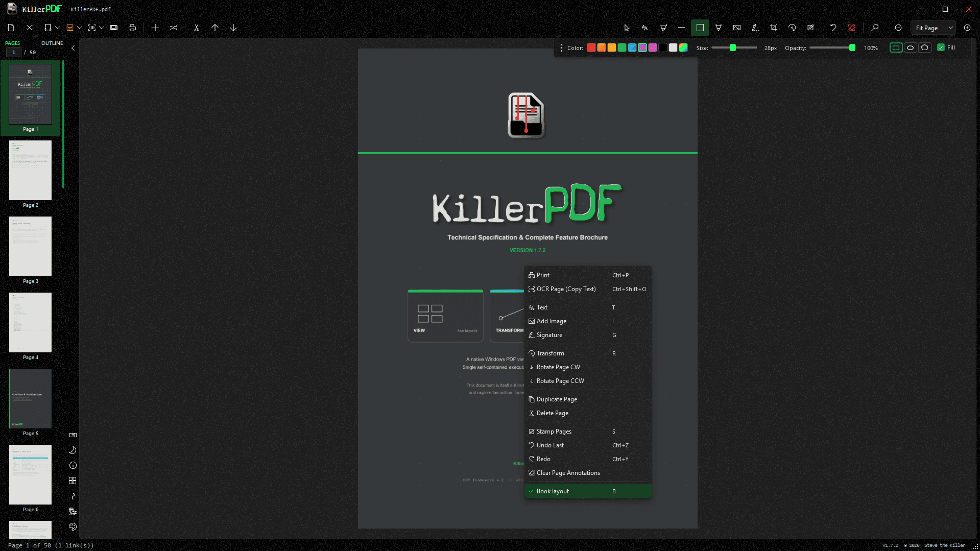This screenshot has height=551, width=980.
Task: Click the undo arrow in the toolbar
Action: click(833, 28)
